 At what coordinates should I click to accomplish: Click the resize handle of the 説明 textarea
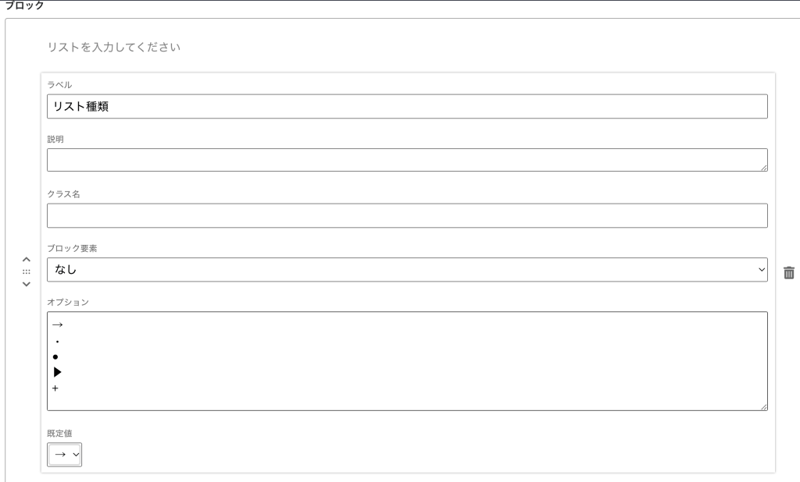point(763,167)
